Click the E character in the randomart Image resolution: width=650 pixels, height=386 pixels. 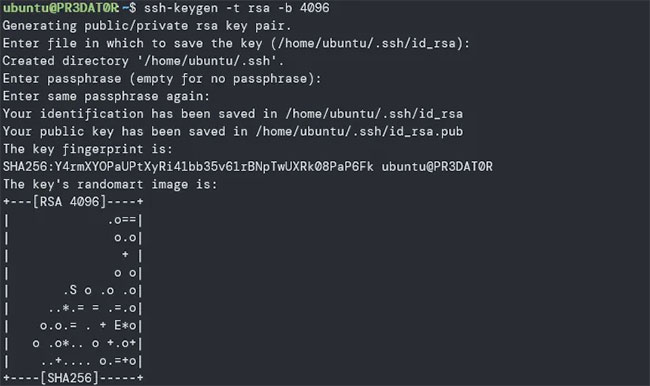[x=118, y=325]
